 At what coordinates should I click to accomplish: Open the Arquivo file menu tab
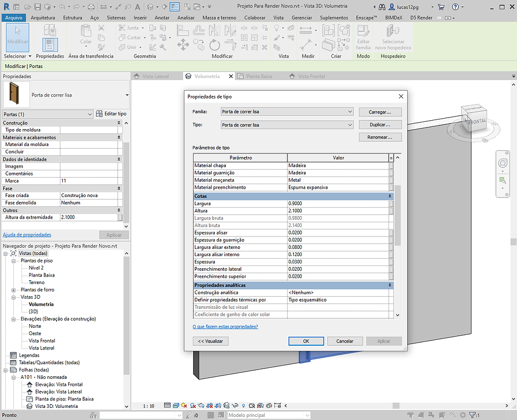14,18
